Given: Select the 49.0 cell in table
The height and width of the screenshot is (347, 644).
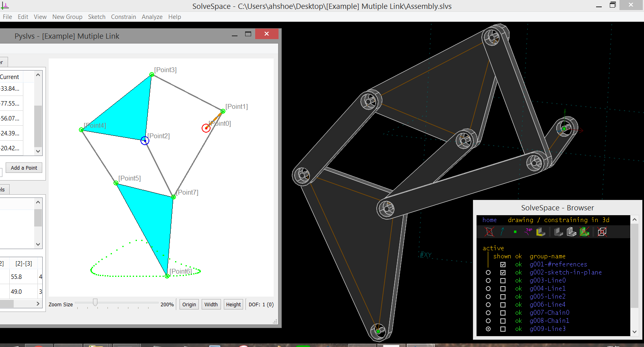Looking at the screenshot, I should tap(23, 292).
